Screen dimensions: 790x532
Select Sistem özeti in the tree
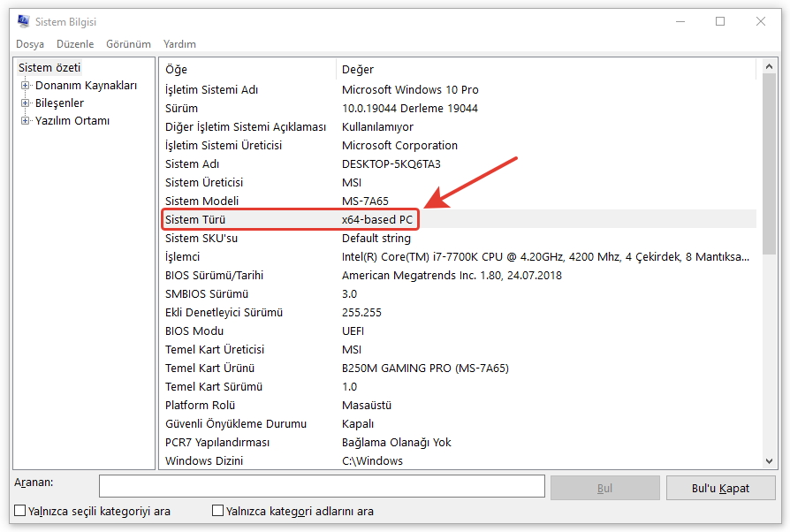(x=49, y=68)
